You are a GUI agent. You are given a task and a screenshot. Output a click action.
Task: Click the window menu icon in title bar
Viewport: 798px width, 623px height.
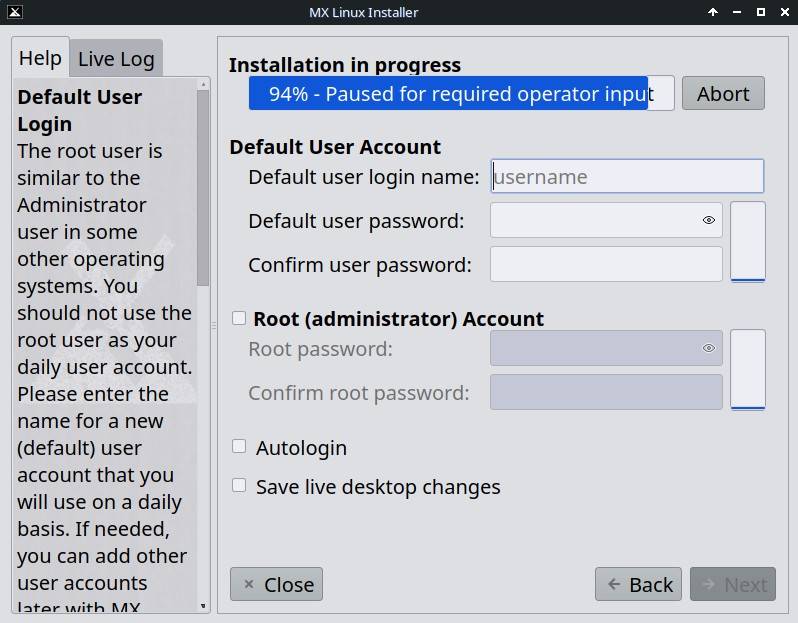14,12
